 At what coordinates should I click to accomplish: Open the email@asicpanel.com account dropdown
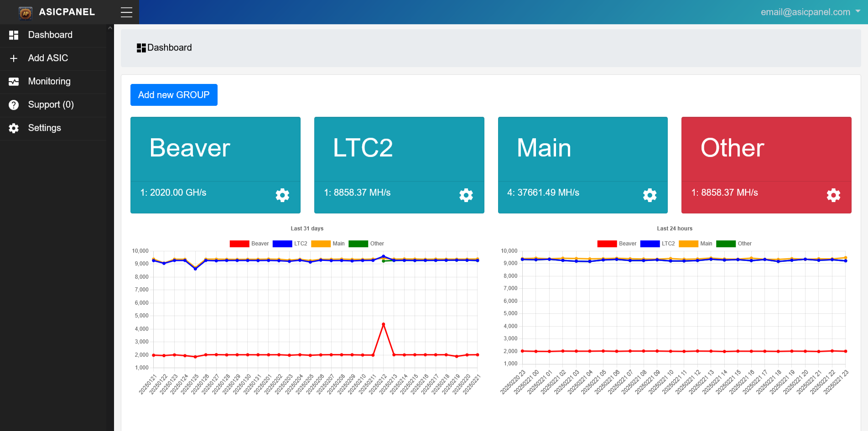click(809, 12)
